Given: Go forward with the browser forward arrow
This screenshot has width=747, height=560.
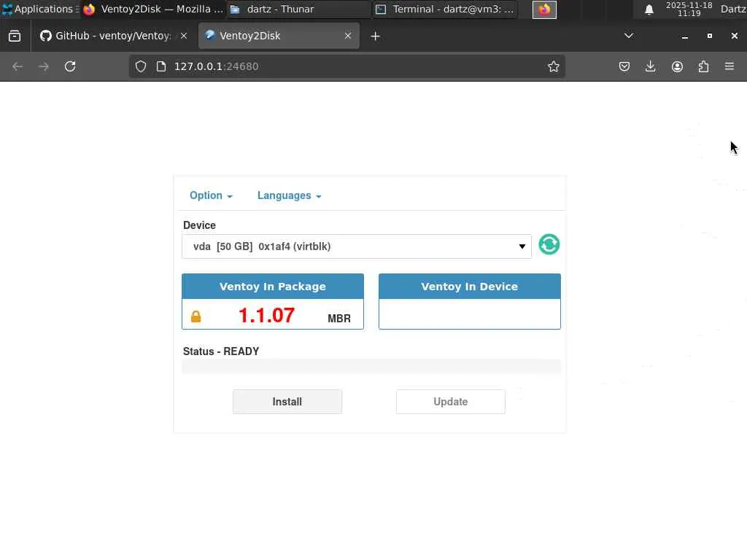Looking at the screenshot, I should tap(43, 66).
